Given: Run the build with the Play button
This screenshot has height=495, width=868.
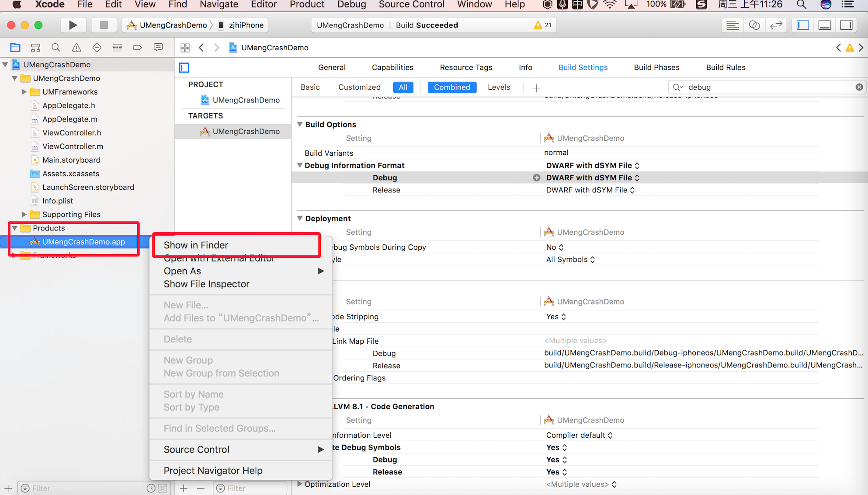Looking at the screenshot, I should pos(73,25).
